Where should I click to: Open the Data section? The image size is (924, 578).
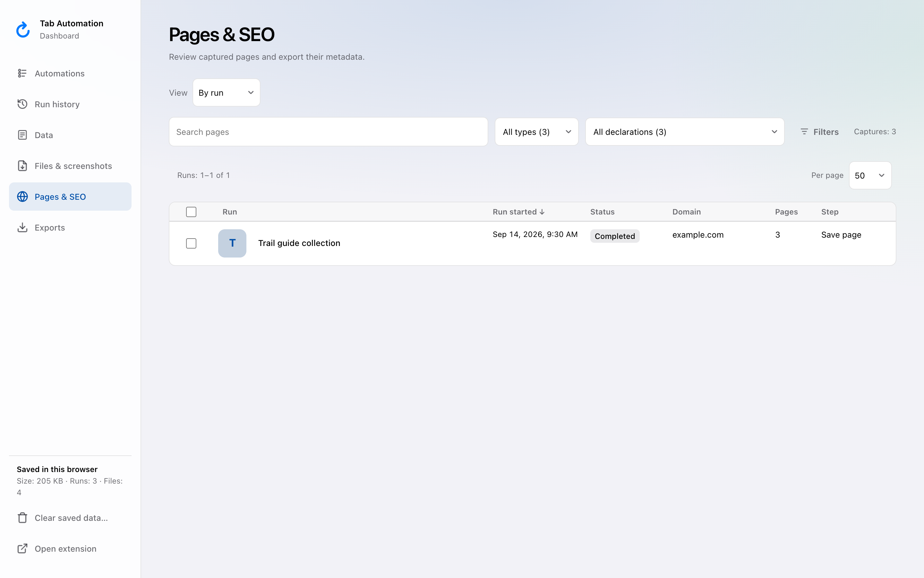[x=70, y=135]
